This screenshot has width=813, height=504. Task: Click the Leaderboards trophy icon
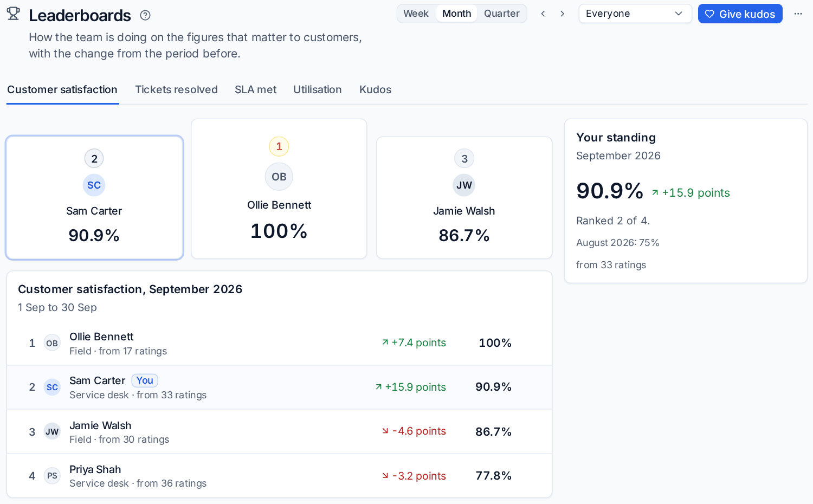(x=14, y=14)
